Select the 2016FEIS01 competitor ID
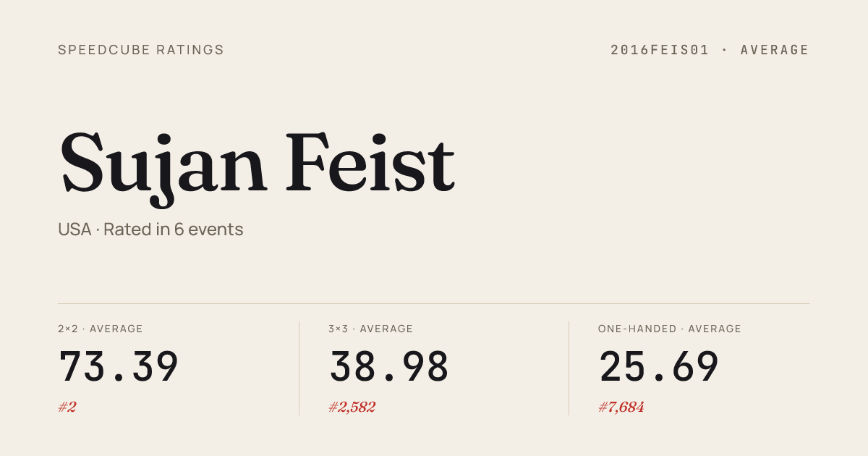Viewport: 868px width, 456px height. pos(660,50)
